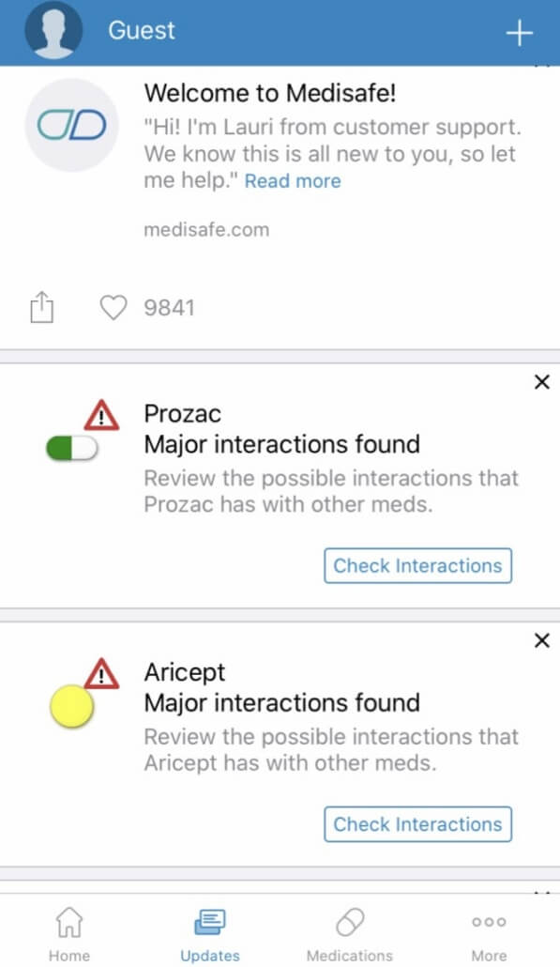Open the medisafe.com link

(x=206, y=230)
